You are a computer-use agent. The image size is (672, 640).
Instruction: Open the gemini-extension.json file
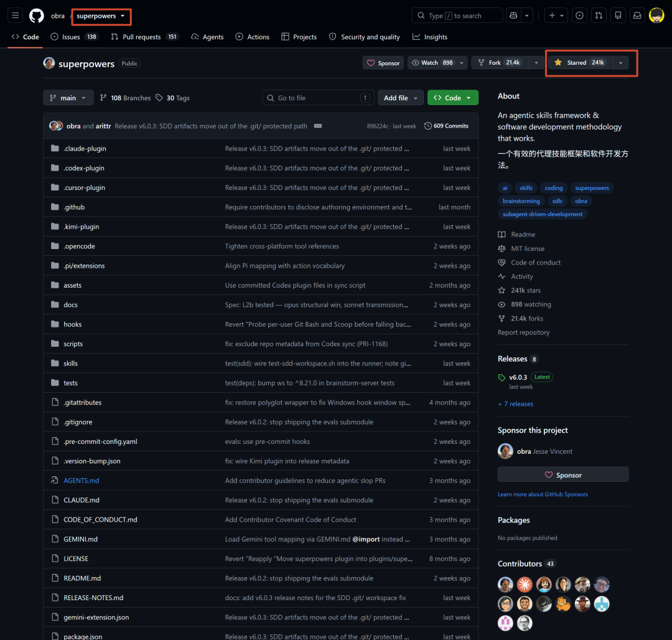96,618
